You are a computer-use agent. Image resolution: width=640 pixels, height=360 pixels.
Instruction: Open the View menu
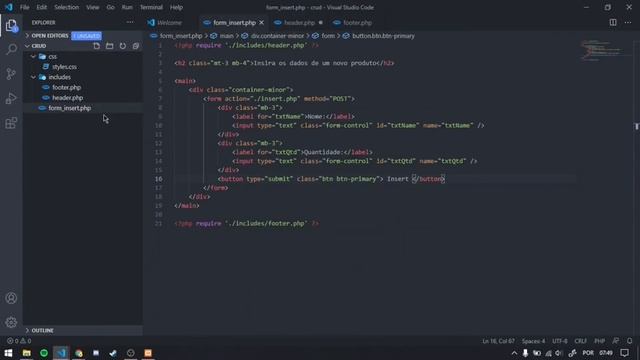tap(93, 7)
